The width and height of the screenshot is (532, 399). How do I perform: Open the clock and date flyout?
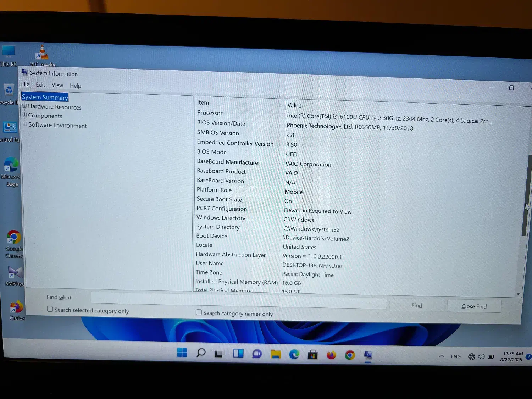[x=511, y=357]
